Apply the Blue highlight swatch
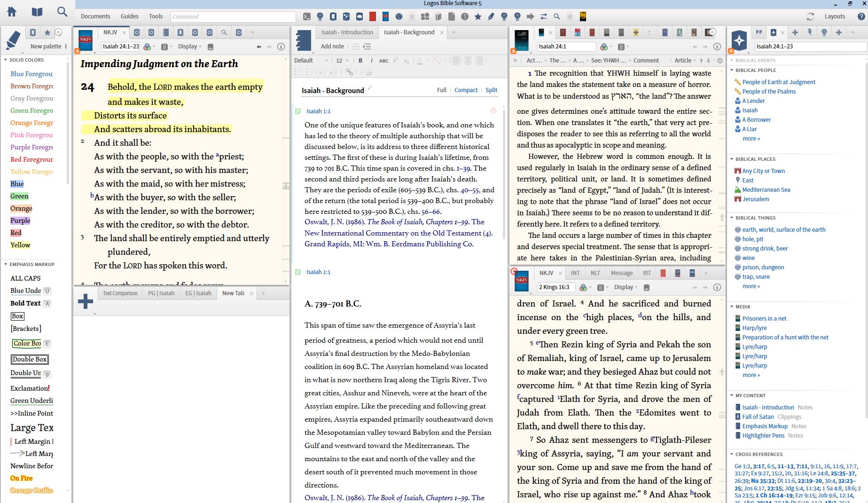 pyautogui.click(x=17, y=184)
